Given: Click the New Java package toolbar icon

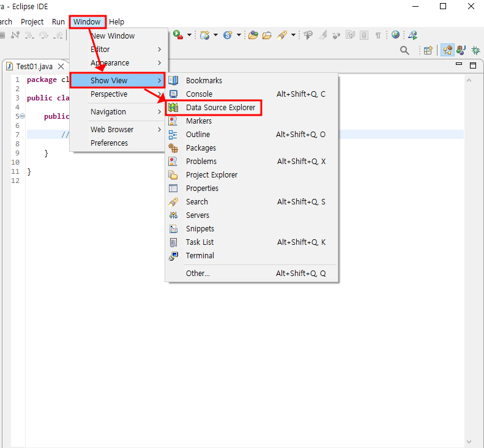Looking at the screenshot, I should (204, 35).
